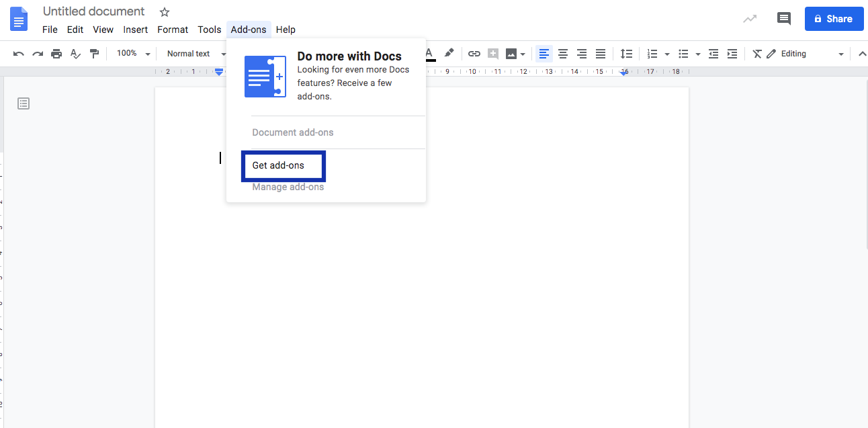The width and height of the screenshot is (868, 428).
Task: Click the add-ons puzzle document illustration
Action: [265, 77]
